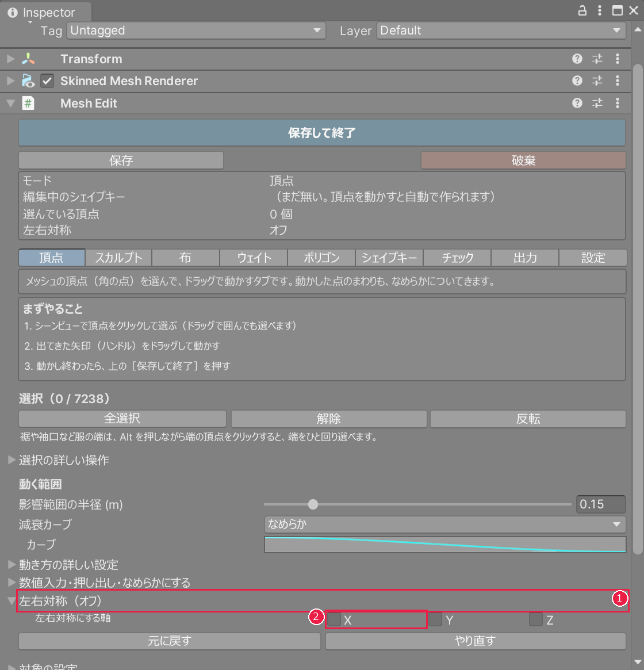Switch to the スカルプト tab

(x=118, y=258)
